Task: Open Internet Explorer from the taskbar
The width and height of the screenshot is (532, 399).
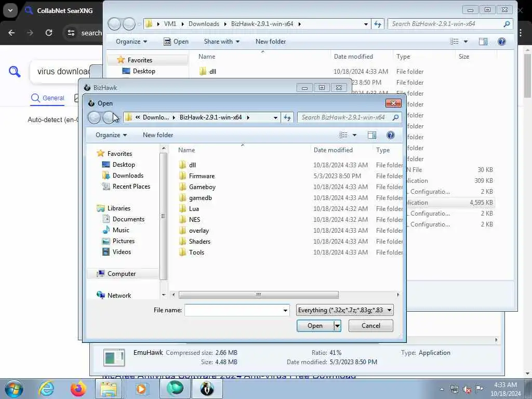Action: (x=46, y=389)
